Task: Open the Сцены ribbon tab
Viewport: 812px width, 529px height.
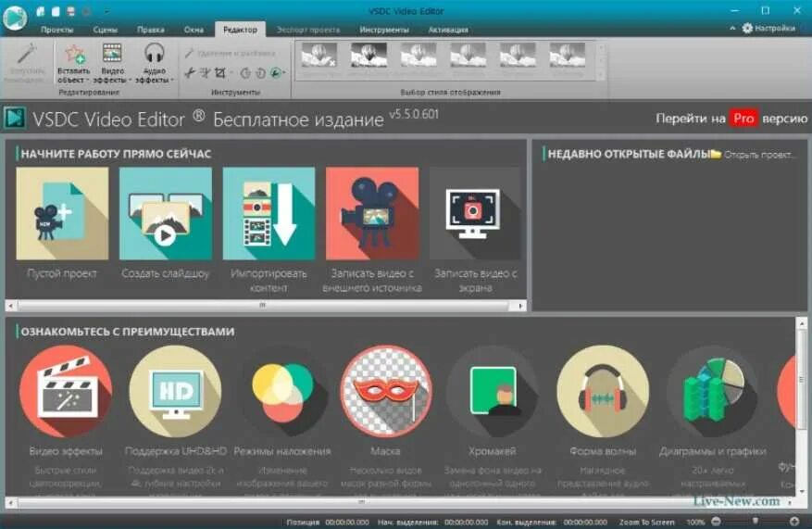Action: click(106, 30)
